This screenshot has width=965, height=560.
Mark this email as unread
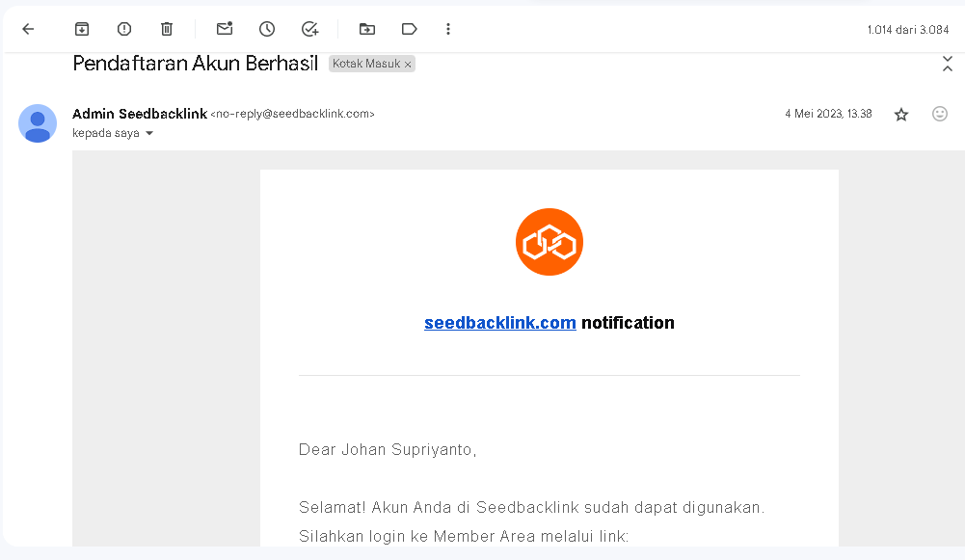225,28
